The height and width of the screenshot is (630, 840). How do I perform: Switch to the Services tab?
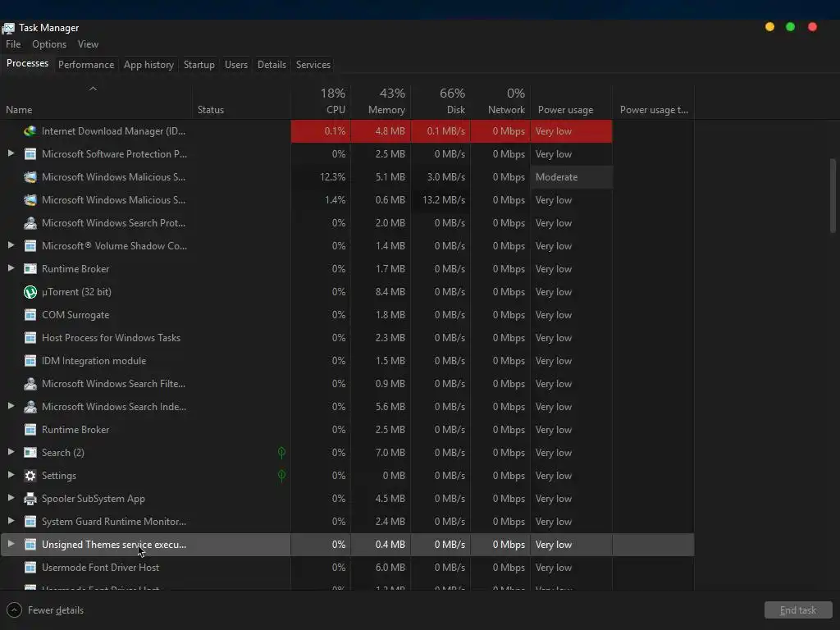[313, 65]
